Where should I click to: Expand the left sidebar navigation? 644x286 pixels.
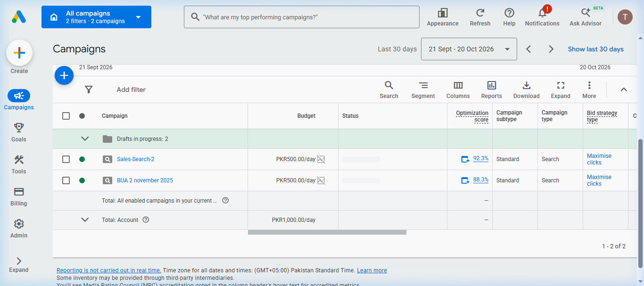(19, 265)
